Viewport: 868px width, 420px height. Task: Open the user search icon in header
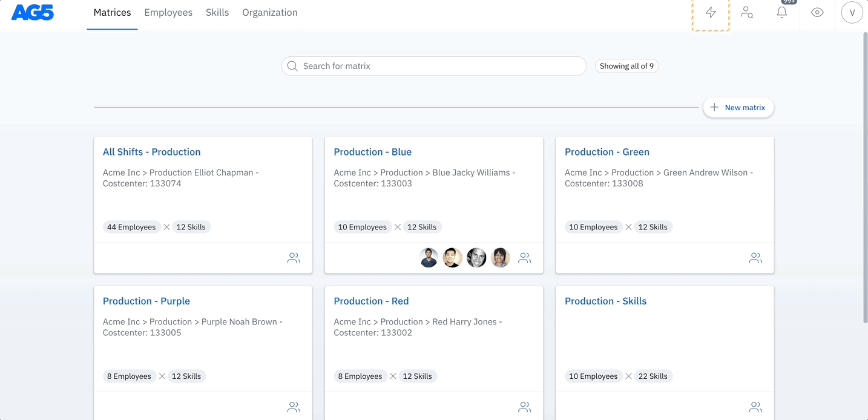click(747, 13)
